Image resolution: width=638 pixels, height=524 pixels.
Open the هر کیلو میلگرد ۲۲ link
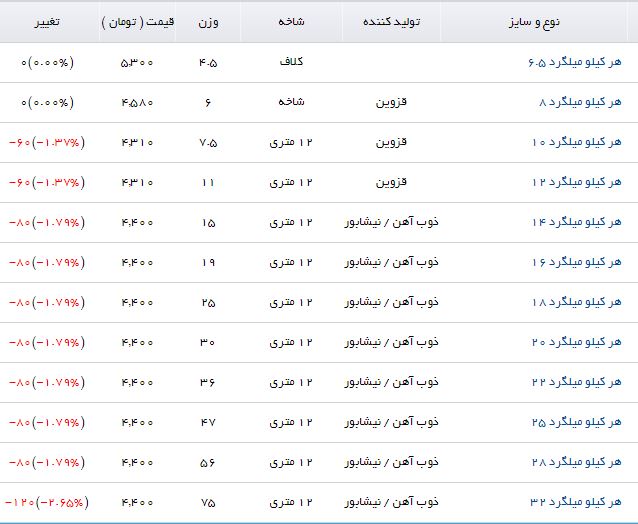tap(577, 382)
